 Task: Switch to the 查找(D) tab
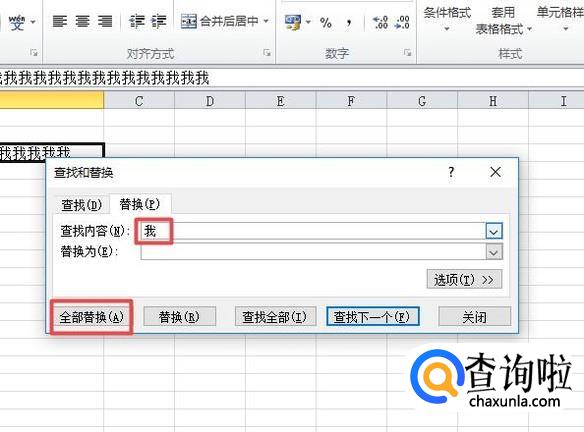[x=81, y=204]
